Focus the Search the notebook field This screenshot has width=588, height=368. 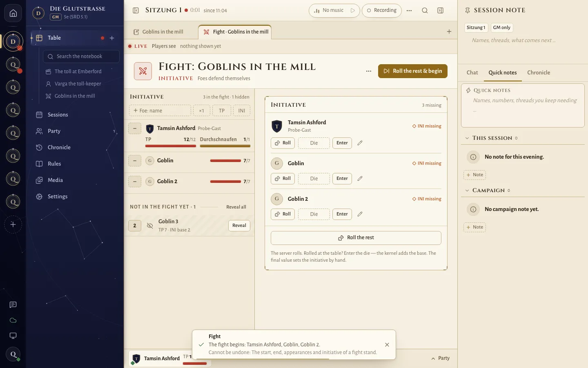coord(81,56)
